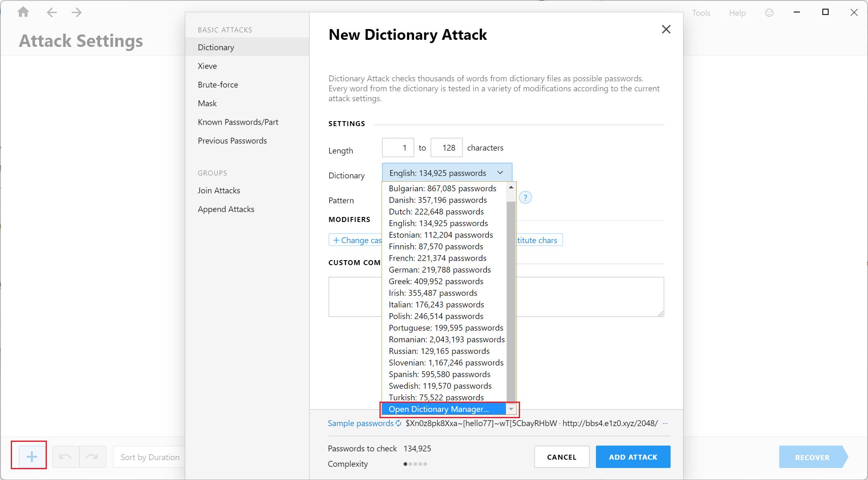The image size is (868, 480).
Task: Click the forward arrow icon
Action: [x=76, y=12]
